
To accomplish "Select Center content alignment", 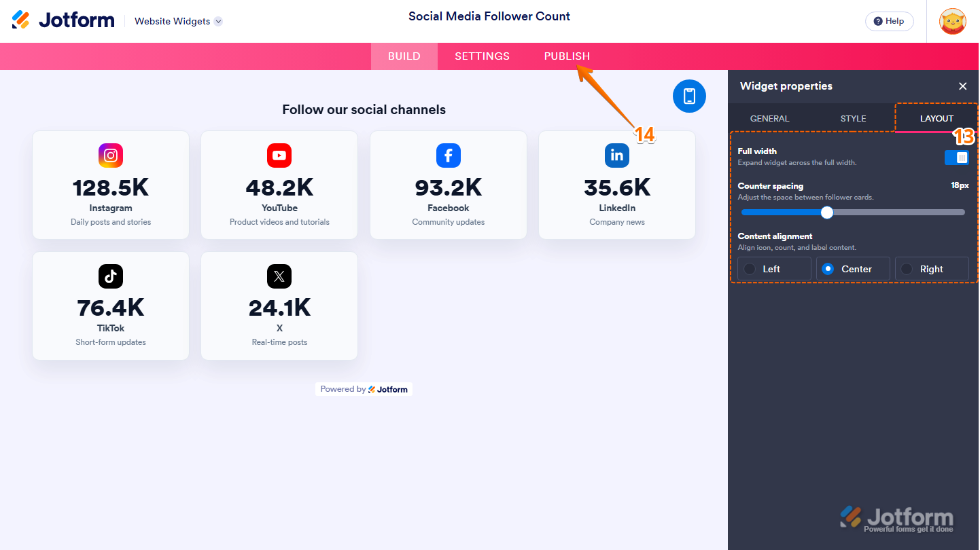I will (853, 269).
